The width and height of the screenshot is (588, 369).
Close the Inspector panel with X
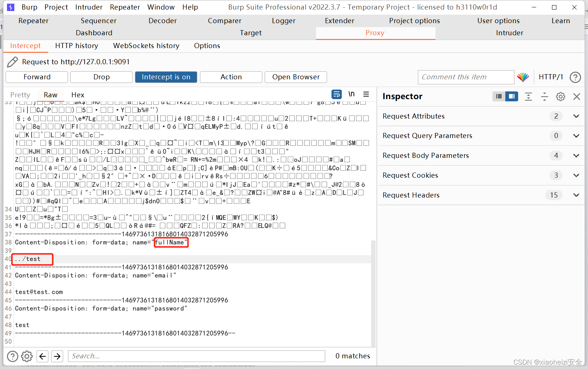(577, 96)
